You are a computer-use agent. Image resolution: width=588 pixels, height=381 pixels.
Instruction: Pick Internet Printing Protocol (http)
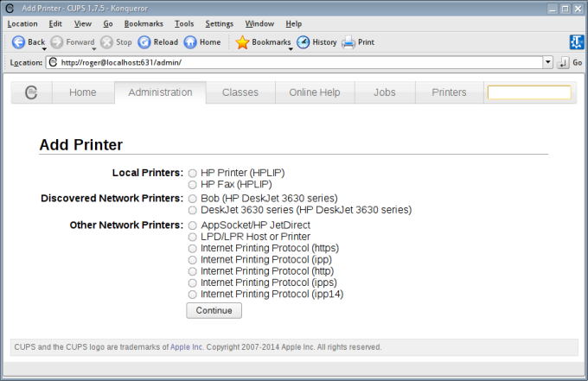pos(192,271)
